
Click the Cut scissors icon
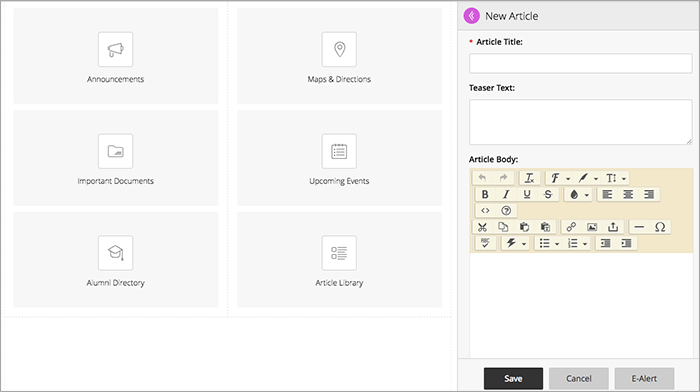(482, 227)
